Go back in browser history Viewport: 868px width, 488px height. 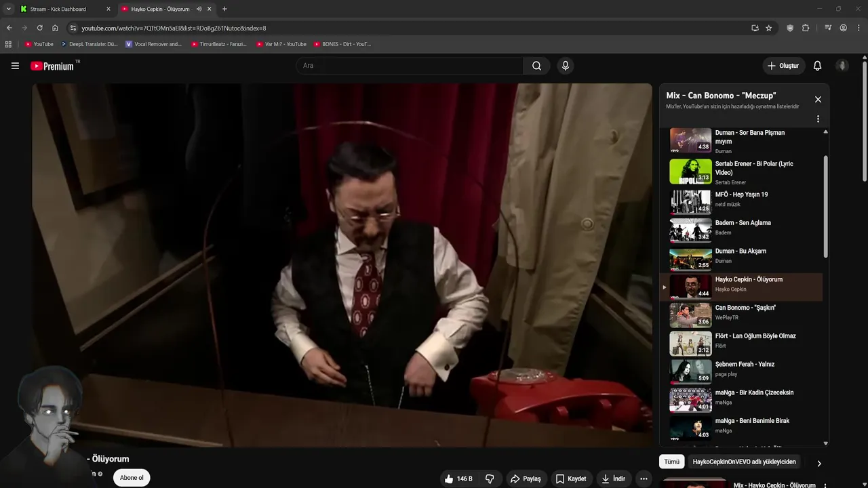9,28
